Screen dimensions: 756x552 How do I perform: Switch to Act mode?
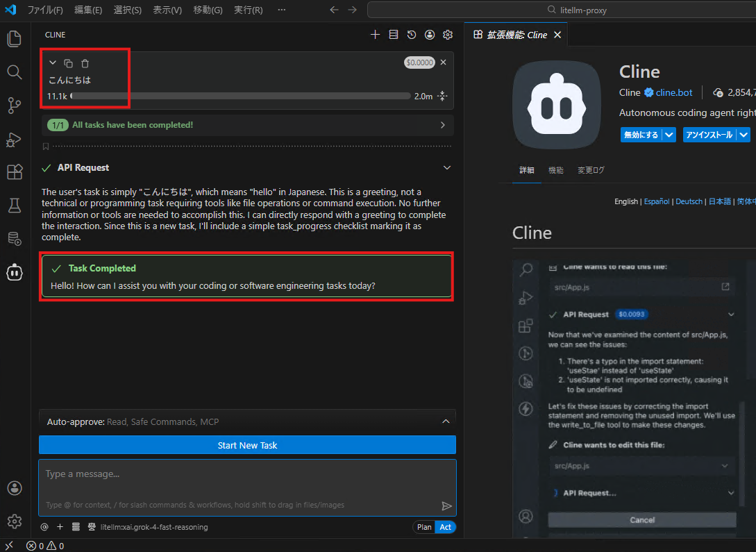click(x=446, y=527)
